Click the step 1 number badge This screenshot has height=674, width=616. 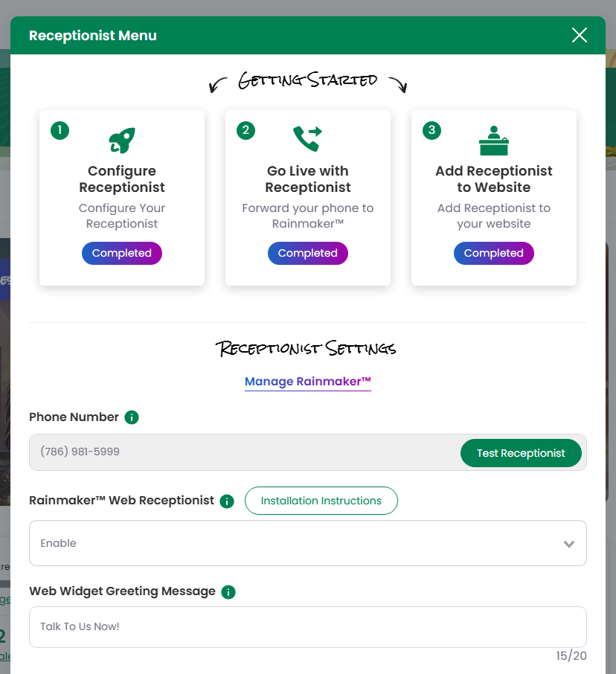point(60,130)
